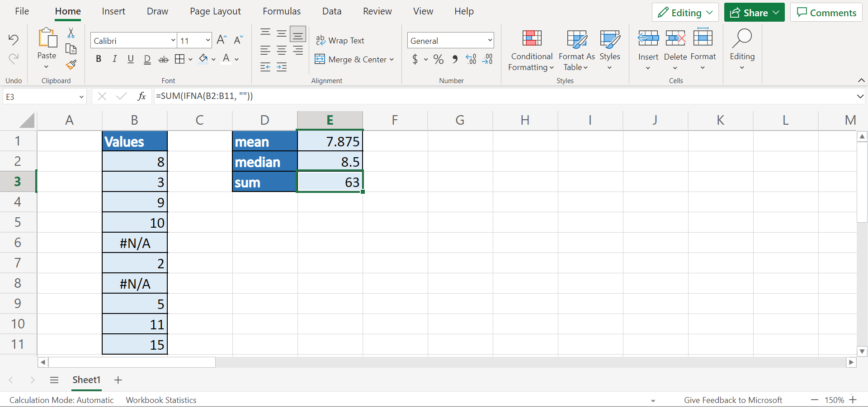This screenshot has height=407, width=868.
Task: Use the Format Painter
Action: pyautogui.click(x=71, y=65)
